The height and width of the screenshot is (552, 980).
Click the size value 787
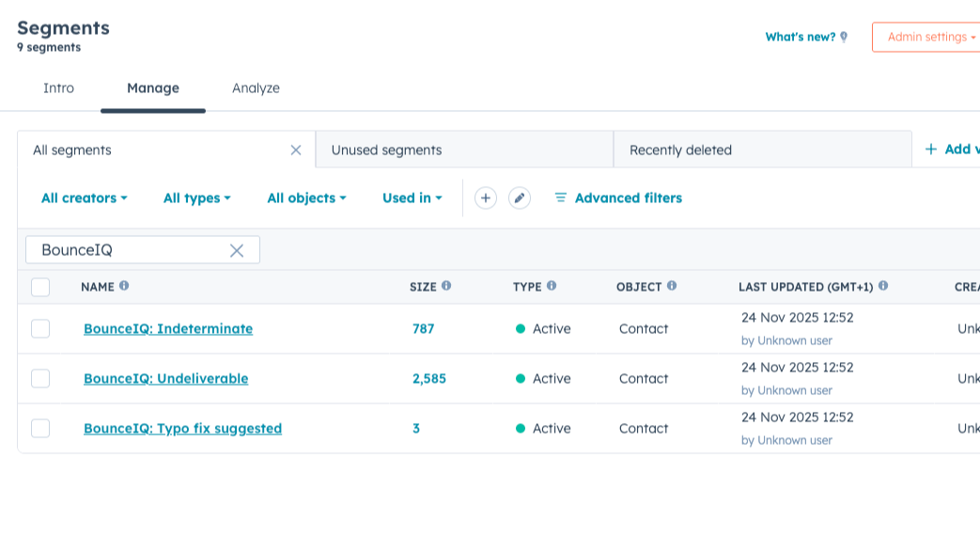[423, 328]
